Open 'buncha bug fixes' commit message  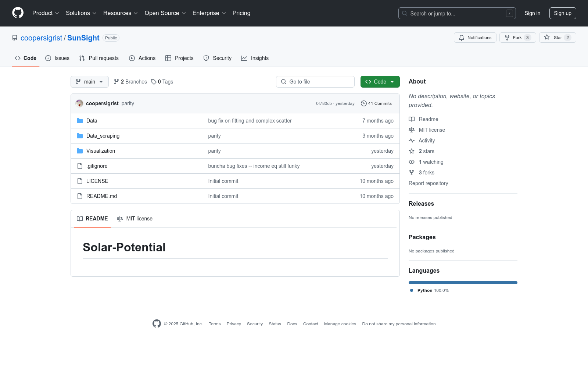point(254,166)
